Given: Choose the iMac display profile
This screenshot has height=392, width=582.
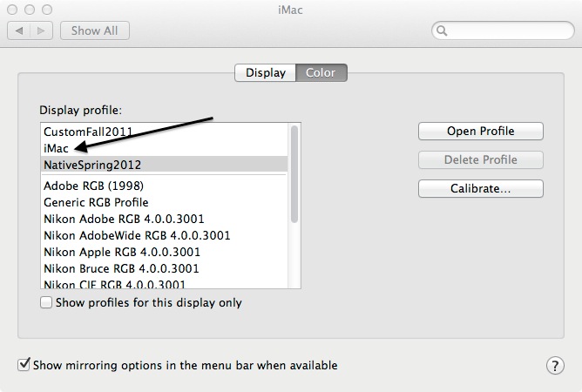Looking at the screenshot, I should (x=164, y=148).
